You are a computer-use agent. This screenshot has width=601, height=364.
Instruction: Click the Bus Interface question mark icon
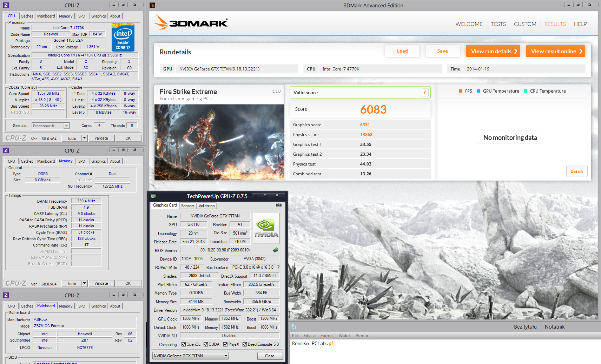[x=278, y=267]
